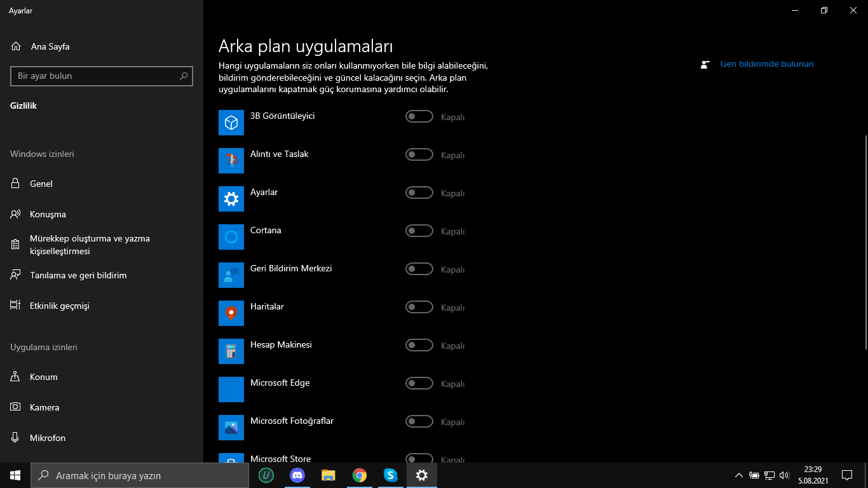Click Uygulama izinleri section heading
Viewport: 868px width, 488px height.
point(44,347)
